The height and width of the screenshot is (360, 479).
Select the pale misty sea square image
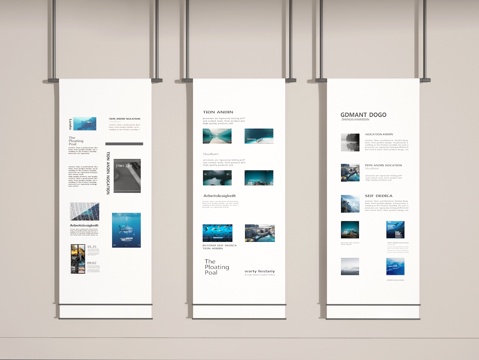tap(350, 266)
